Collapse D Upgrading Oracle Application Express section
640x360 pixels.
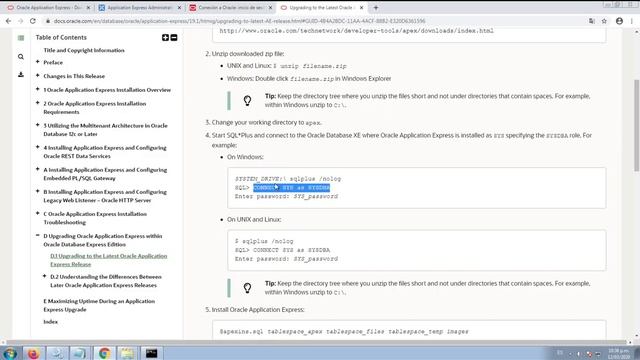[x=38, y=236]
